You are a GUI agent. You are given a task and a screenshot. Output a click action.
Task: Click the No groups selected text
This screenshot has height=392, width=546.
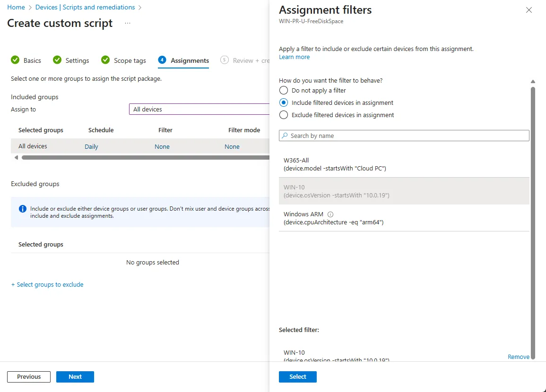(153, 262)
